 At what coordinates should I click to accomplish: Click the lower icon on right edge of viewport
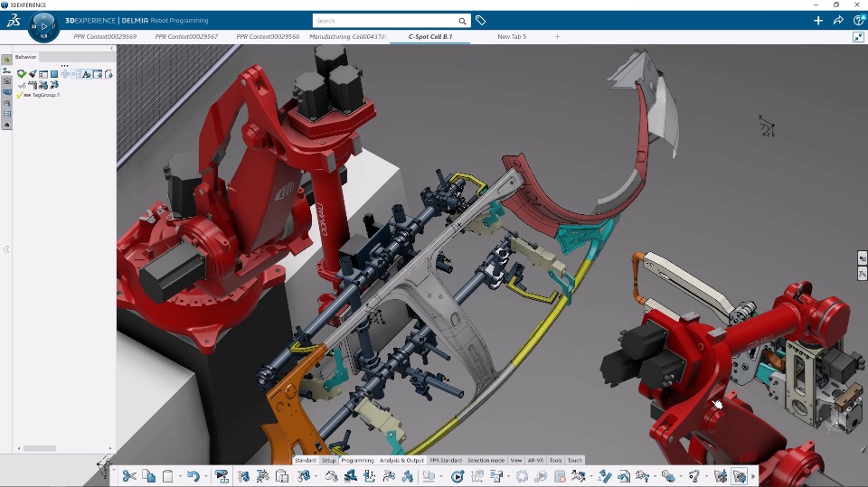click(x=863, y=274)
